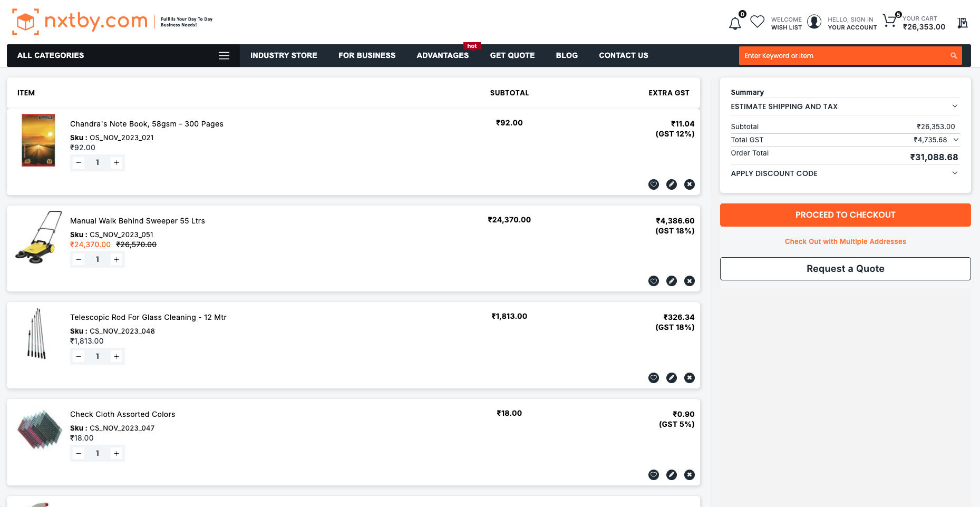The image size is (980, 507).
Task: Add Telescopic Rod to wishlist
Action: coord(654,378)
